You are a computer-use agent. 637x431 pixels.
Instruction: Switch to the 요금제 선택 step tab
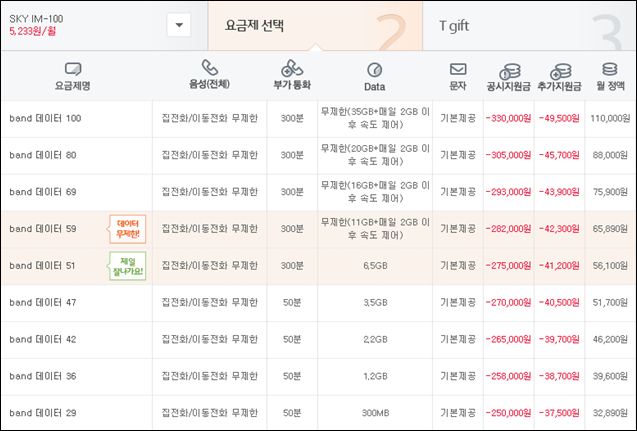[x=315, y=26]
